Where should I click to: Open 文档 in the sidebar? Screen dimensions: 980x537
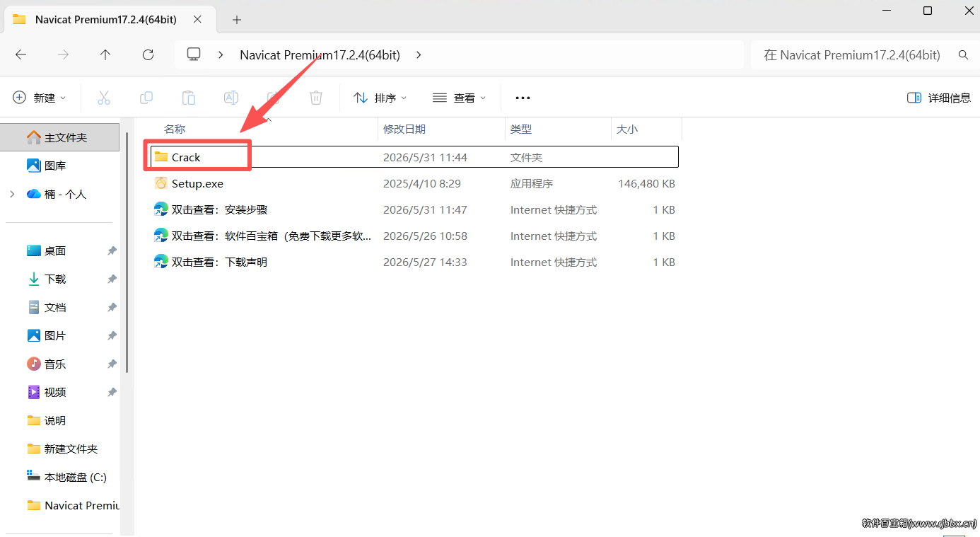point(59,307)
